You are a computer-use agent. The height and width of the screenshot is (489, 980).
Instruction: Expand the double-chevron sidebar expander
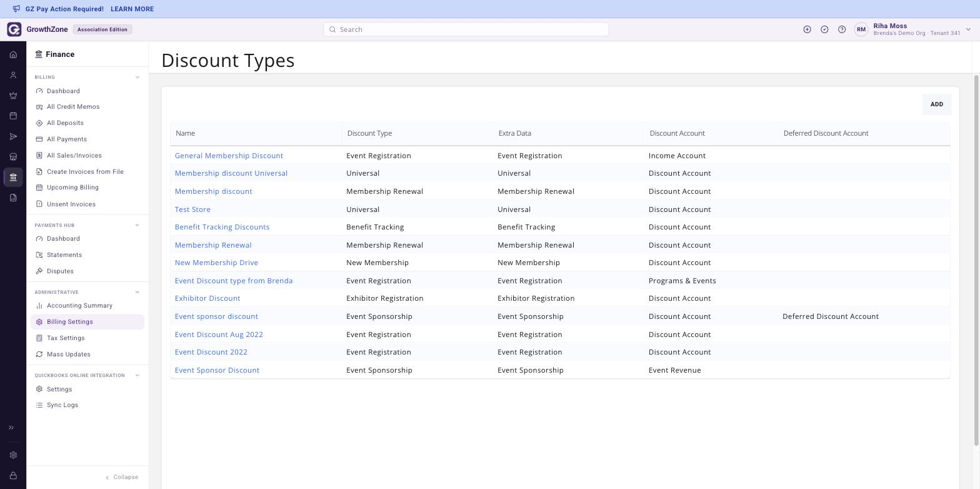click(11, 428)
